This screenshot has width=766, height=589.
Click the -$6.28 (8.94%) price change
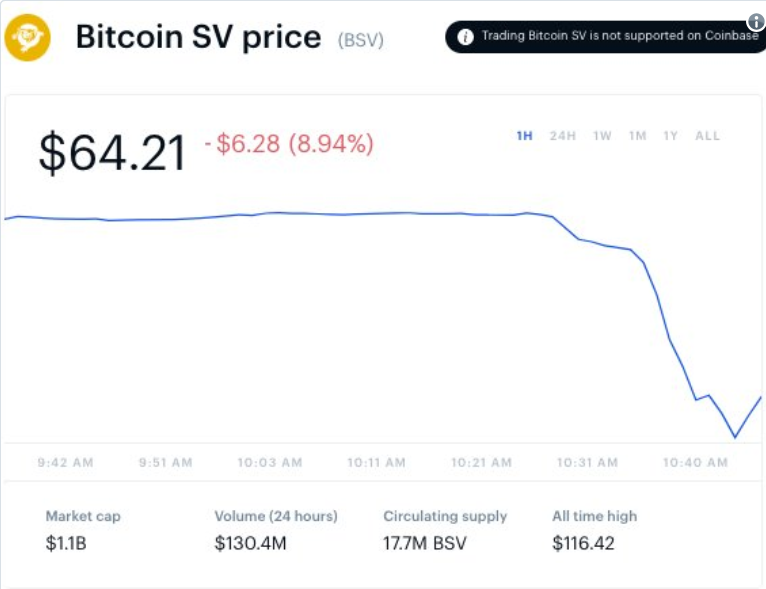[289, 144]
